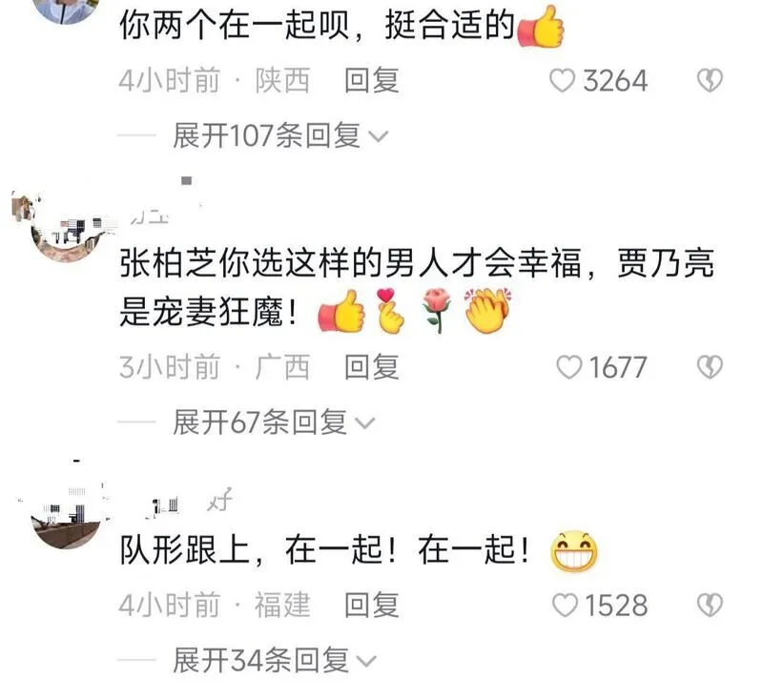Expand 展开107条回复 replies
The width and height of the screenshot is (763, 700).
280,135
